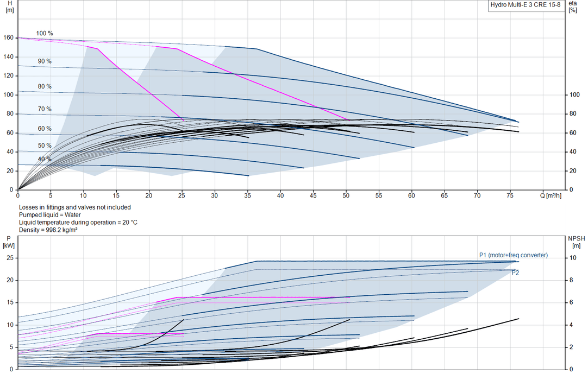Click the P1 (motor+freq.converter) curve label
This screenshot has height=380, width=588.
click(514, 255)
